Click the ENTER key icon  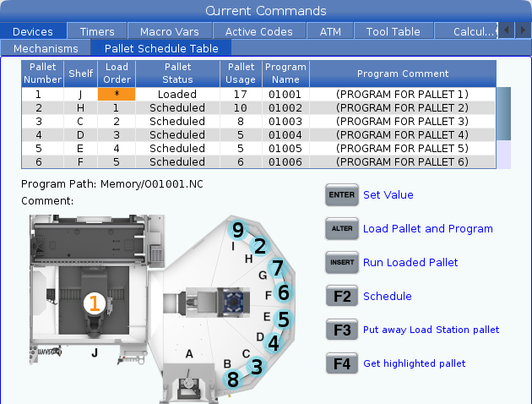coord(342,195)
